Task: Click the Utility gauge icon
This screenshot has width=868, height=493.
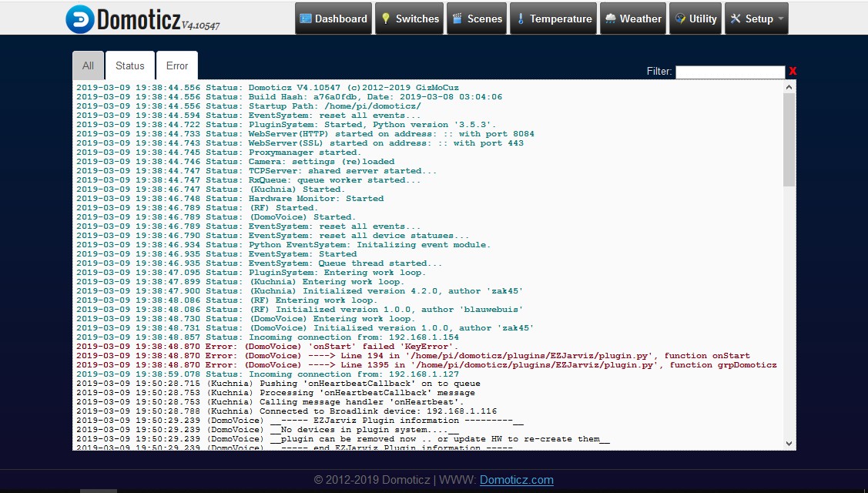Action: click(x=679, y=18)
